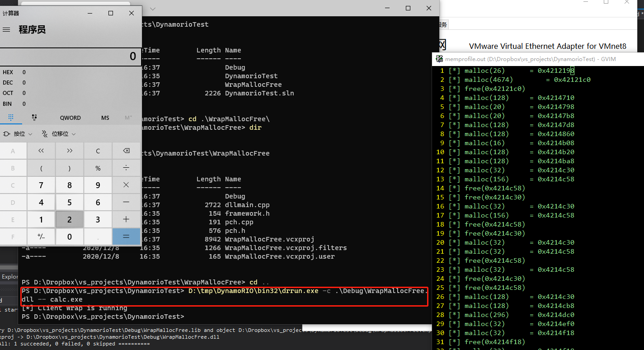Click the 程序员 programmer mode heading
The width and height of the screenshot is (644, 350).
tap(32, 30)
